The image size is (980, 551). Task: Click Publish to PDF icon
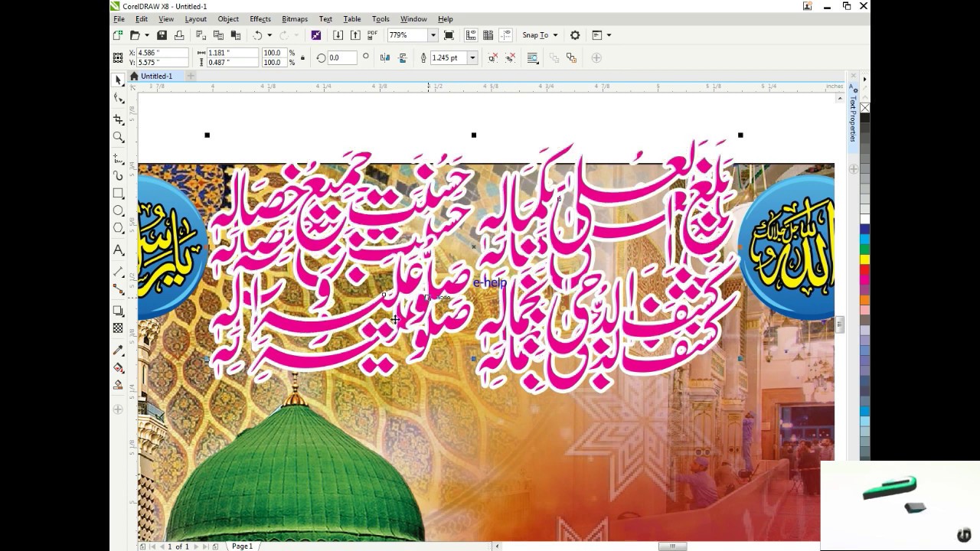[x=373, y=35]
